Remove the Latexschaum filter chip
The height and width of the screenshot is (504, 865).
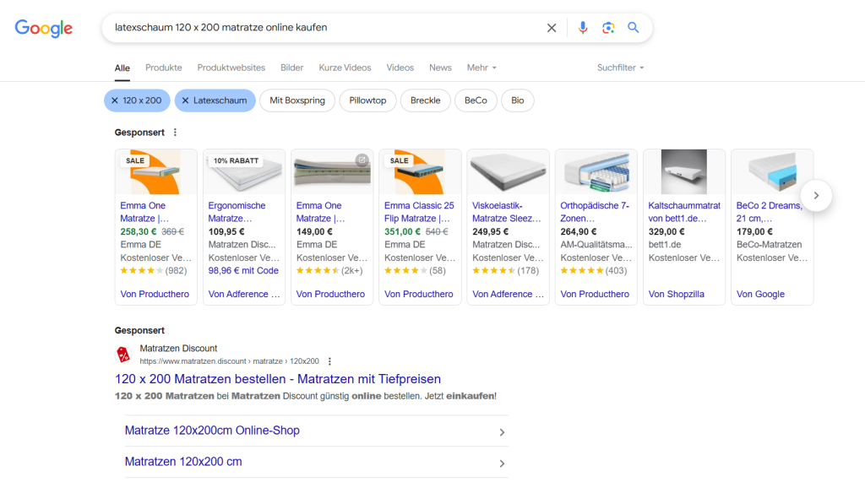click(185, 100)
